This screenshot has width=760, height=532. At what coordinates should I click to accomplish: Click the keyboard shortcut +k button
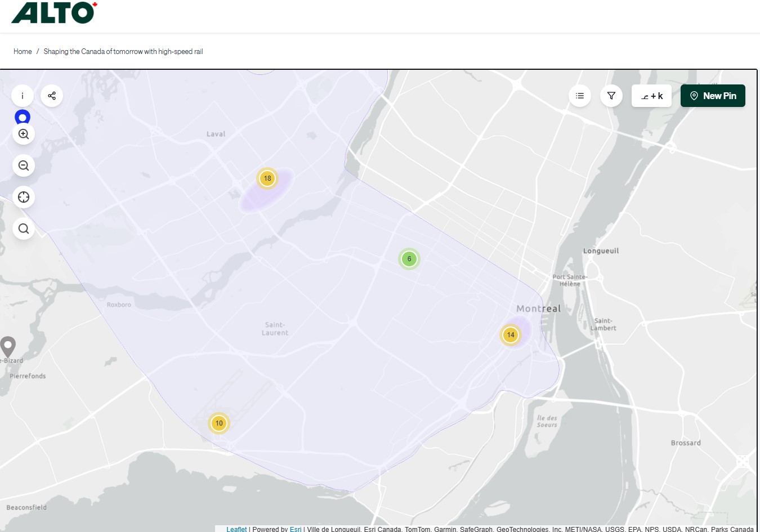point(652,96)
